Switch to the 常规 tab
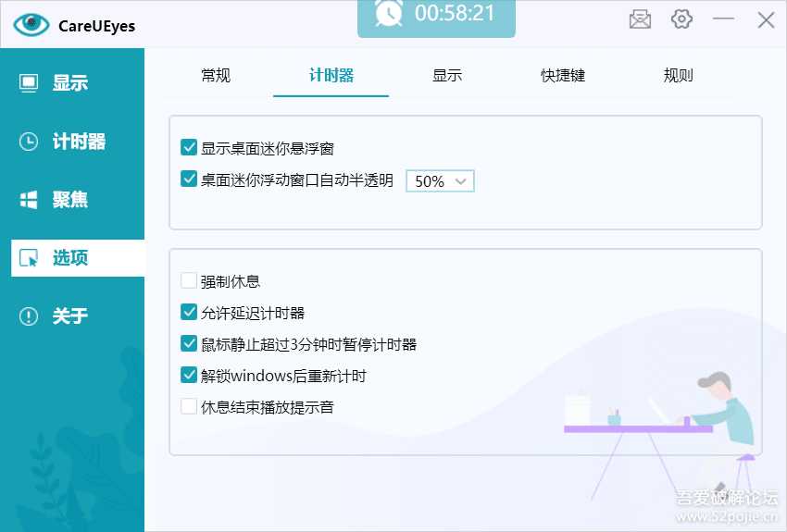 [216, 76]
